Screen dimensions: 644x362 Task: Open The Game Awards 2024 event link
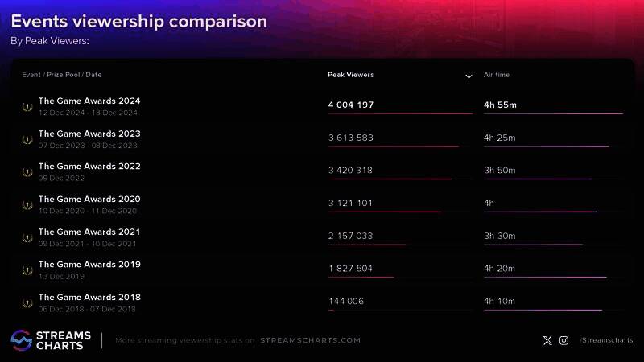(x=89, y=101)
